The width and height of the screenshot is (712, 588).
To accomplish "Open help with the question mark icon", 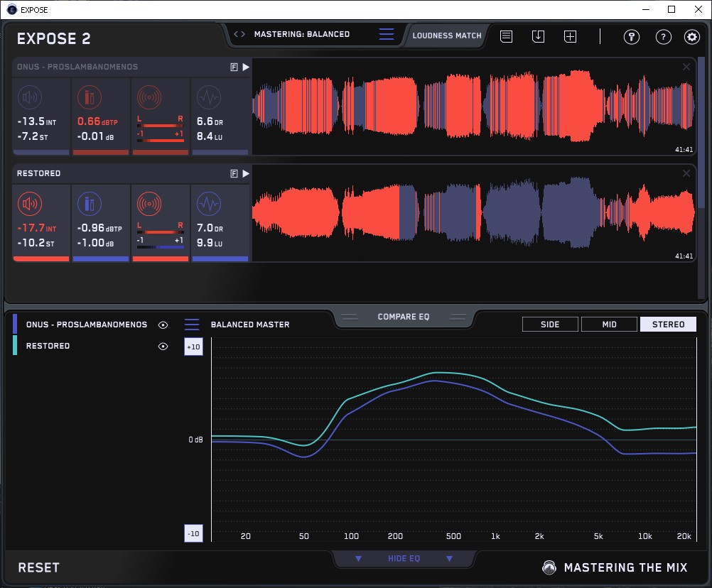I will (664, 36).
